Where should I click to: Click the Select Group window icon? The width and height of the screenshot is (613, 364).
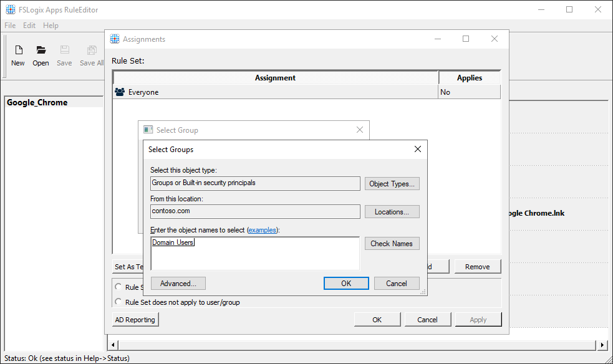148,130
